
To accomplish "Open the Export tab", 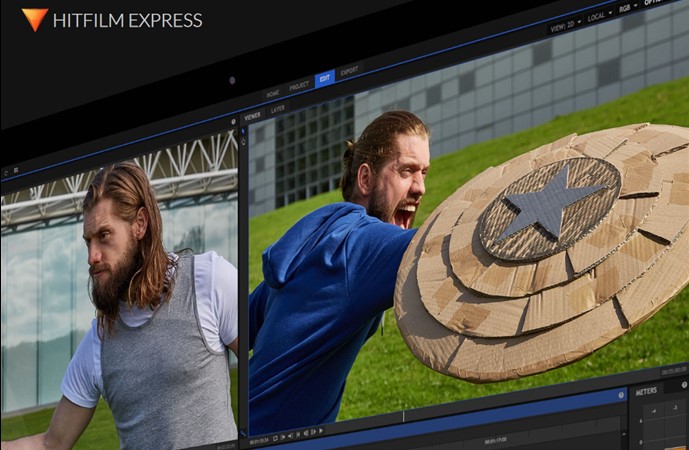I will [x=349, y=72].
